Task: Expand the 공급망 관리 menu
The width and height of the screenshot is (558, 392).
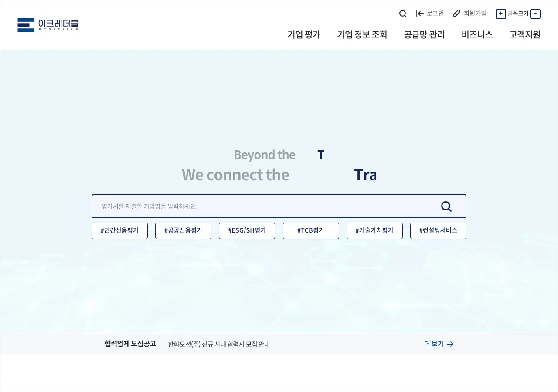Action: pyautogui.click(x=424, y=35)
